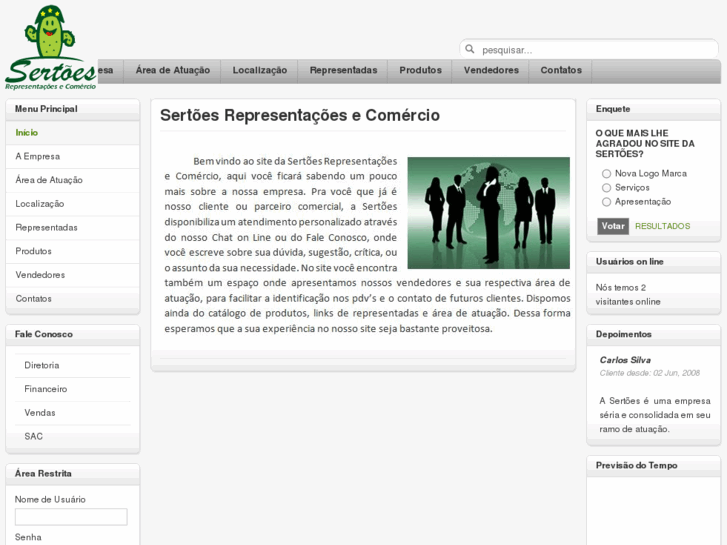Click the Sertões Representações e Comércio heading

point(300,115)
